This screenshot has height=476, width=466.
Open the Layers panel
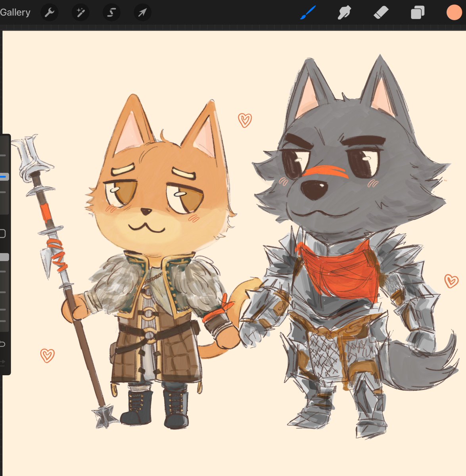click(x=418, y=13)
